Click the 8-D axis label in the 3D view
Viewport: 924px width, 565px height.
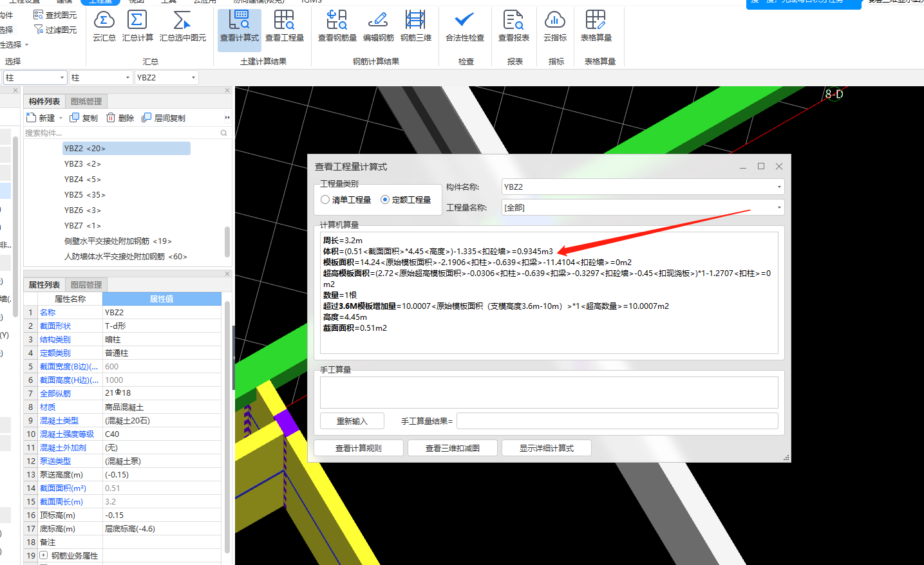834,94
